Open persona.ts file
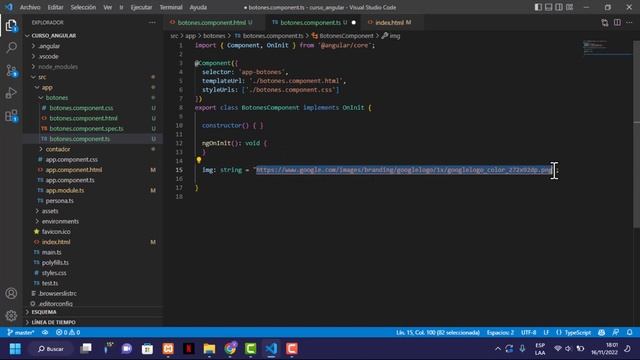The image size is (640, 360). 60,201
